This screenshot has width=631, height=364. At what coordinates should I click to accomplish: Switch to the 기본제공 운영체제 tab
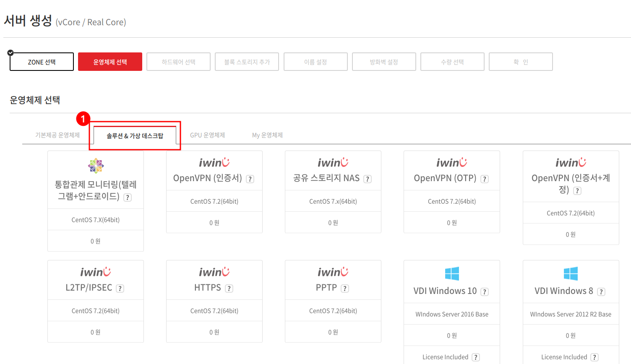(x=57, y=135)
